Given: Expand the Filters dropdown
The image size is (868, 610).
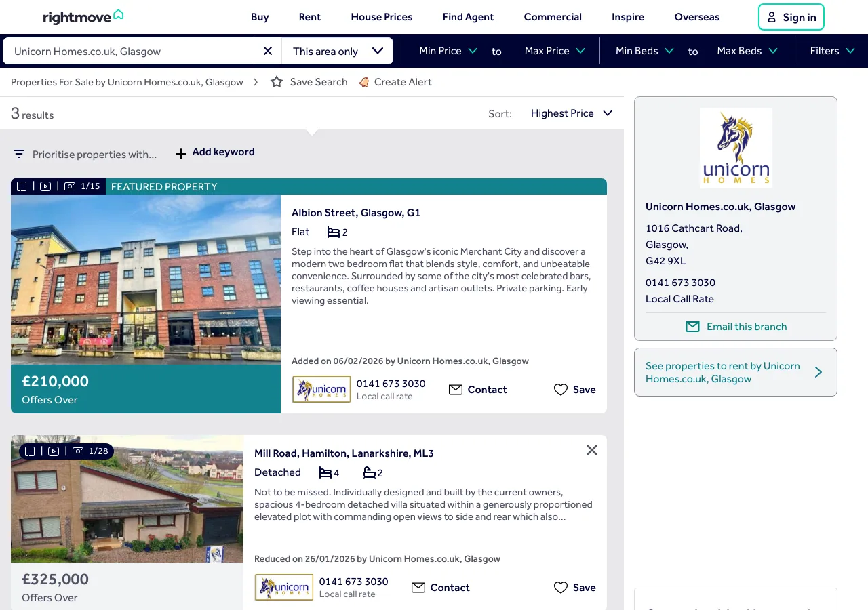Looking at the screenshot, I should [x=832, y=51].
